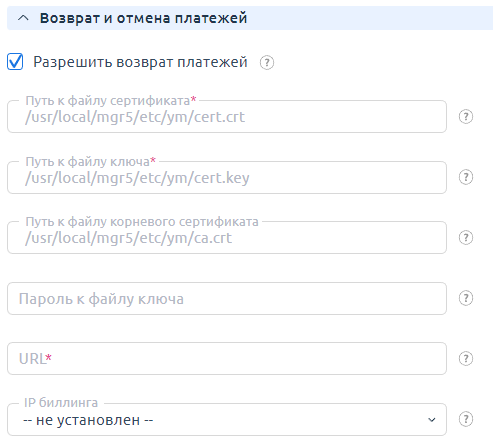Click the Путь к файлу ключа field label
This screenshot has width=493, height=442.
[x=91, y=161]
